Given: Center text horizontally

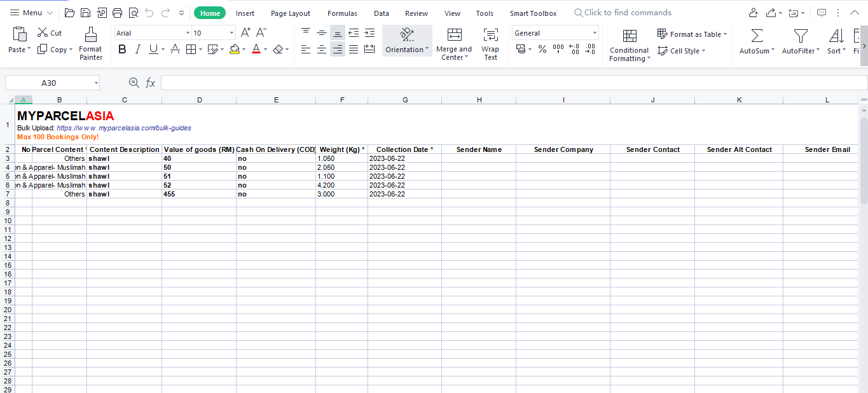Looking at the screenshot, I should click(x=322, y=49).
